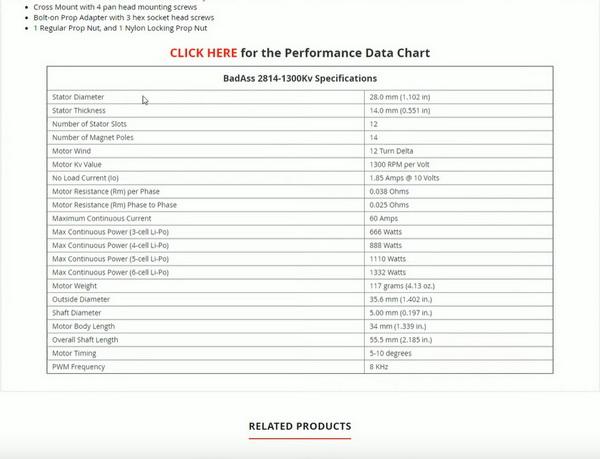This screenshot has height=459, width=600.
Task: Click the red CLICK HERE link
Action: point(203,53)
